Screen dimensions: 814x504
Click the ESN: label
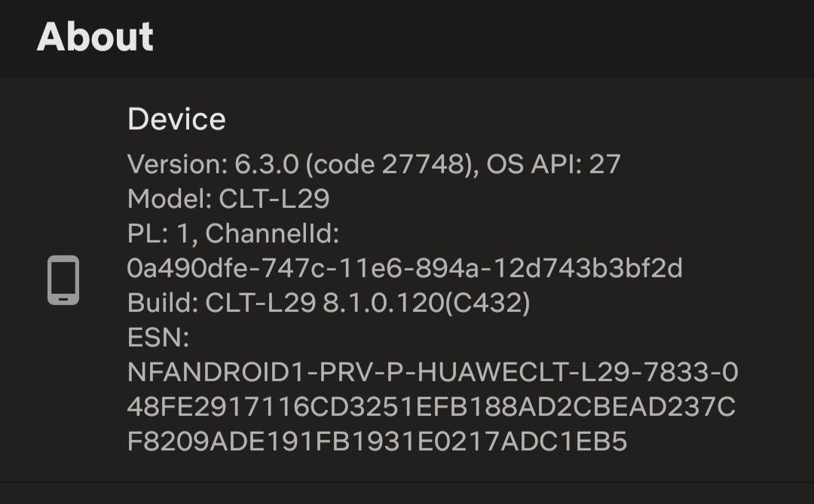tap(158, 338)
